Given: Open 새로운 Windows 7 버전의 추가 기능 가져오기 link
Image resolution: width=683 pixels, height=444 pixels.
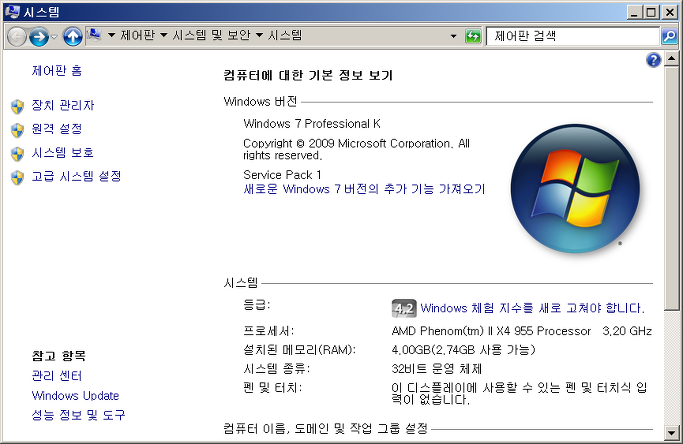Looking at the screenshot, I should click(364, 189).
